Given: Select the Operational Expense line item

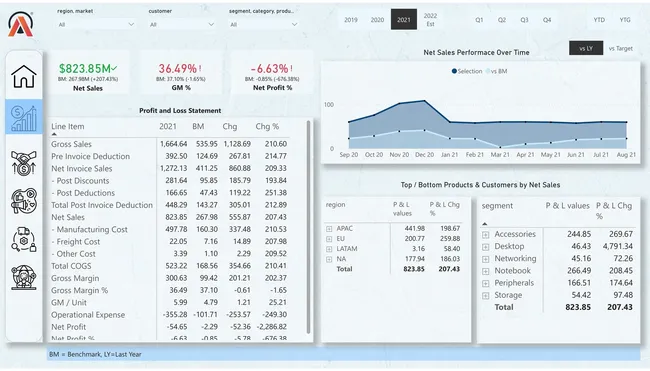Looking at the screenshot, I should tap(88, 315).
